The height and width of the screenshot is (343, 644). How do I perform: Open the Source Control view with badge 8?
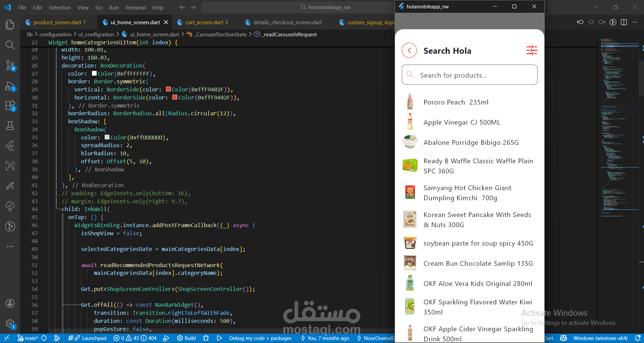point(10,65)
